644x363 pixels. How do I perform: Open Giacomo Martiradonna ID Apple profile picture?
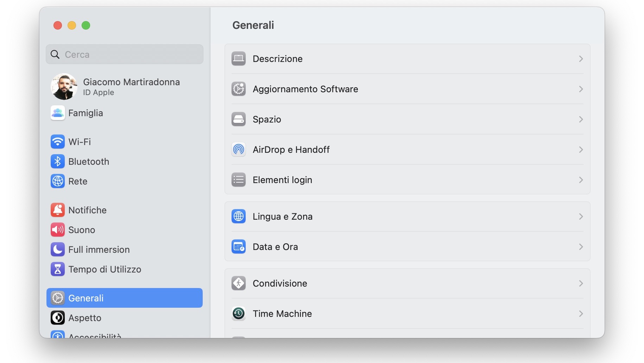64,87
